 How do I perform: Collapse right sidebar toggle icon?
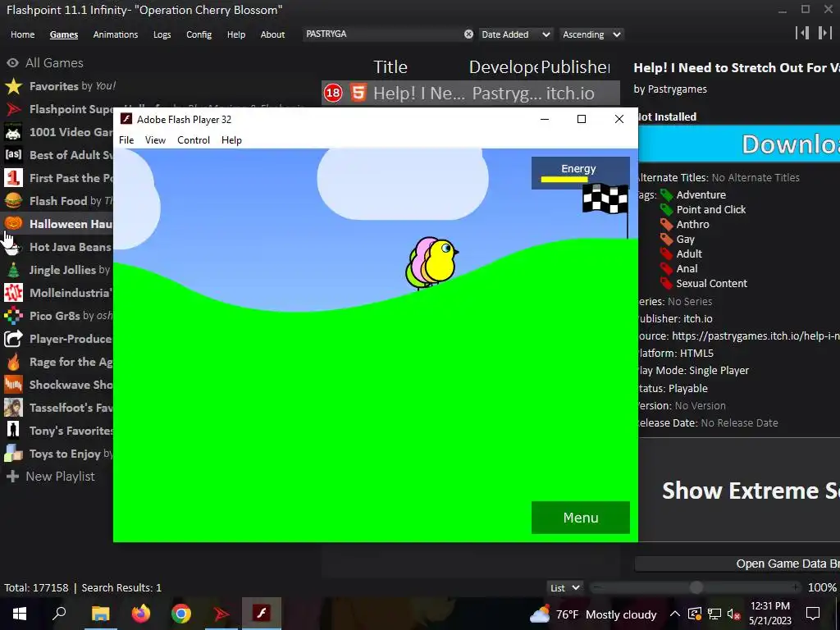(x=824, y=33)
